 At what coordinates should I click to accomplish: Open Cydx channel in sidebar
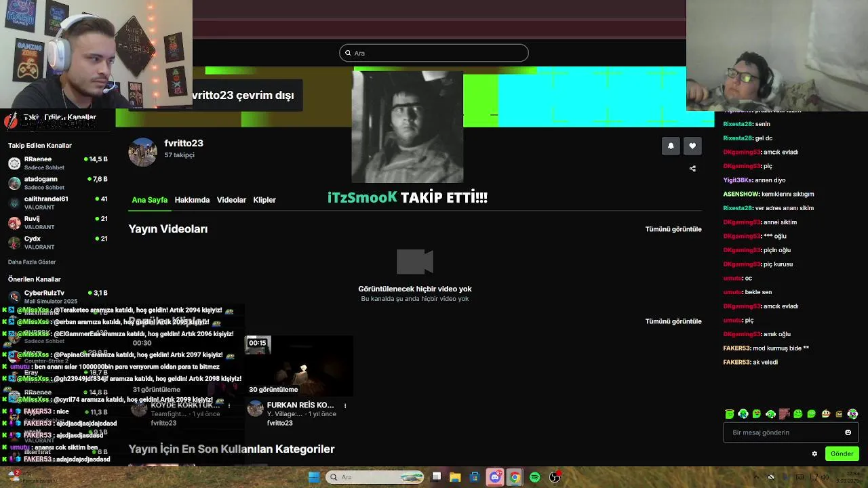pyautogui.click(x=58, y=243)
